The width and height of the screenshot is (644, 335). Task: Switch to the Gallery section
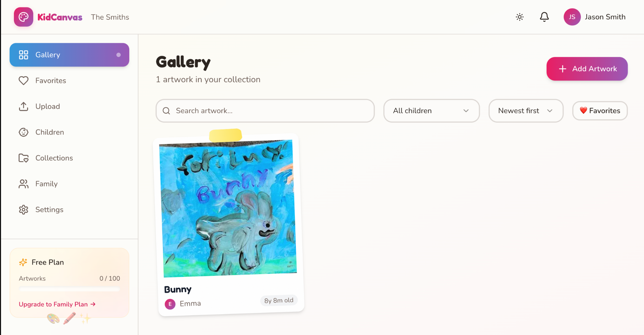pyautogui.click(x=48, y=54)
